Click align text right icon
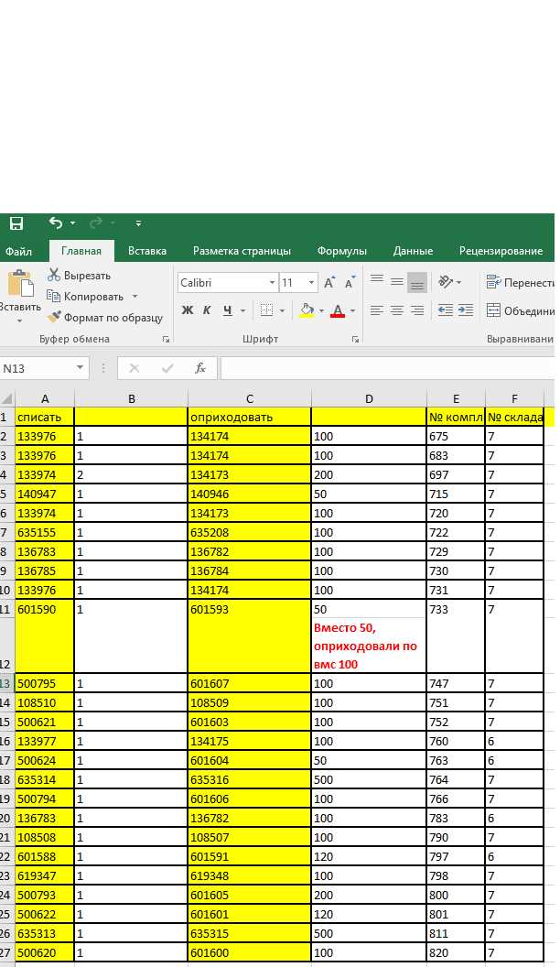 [416, 310]
